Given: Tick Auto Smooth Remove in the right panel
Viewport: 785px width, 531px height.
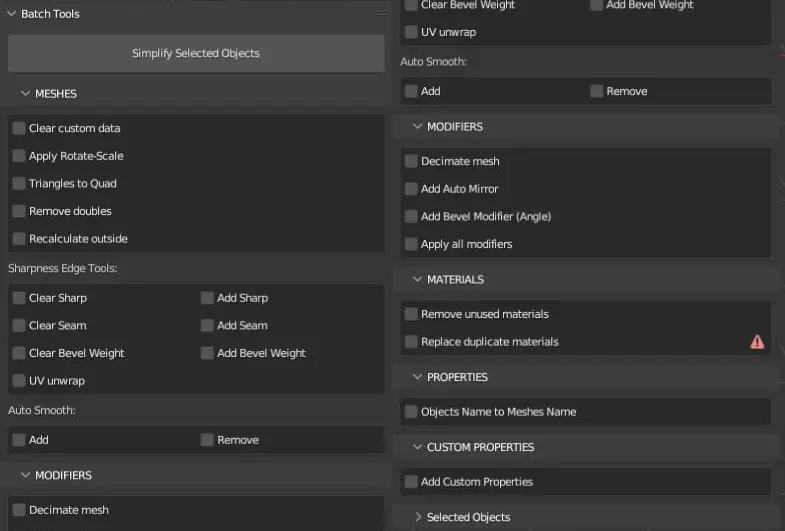Looking at the screenshot, I should pos(596,91).
